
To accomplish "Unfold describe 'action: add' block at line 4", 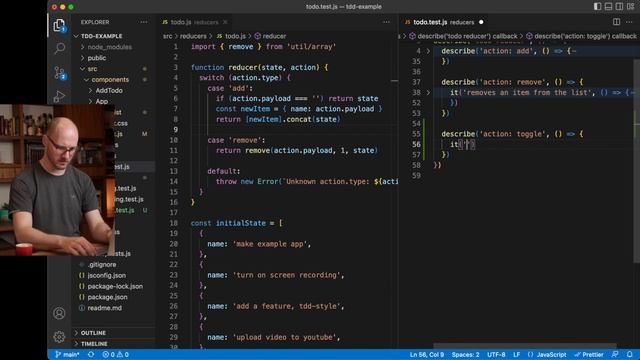I will click(x=428, y=51).
